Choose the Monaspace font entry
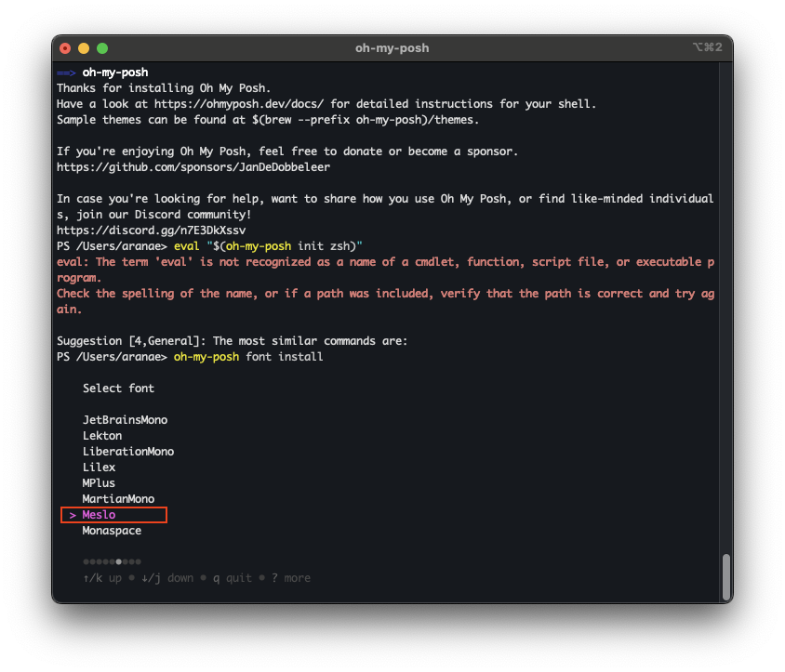This screenshot has height=672, width=785. [112, 531]
